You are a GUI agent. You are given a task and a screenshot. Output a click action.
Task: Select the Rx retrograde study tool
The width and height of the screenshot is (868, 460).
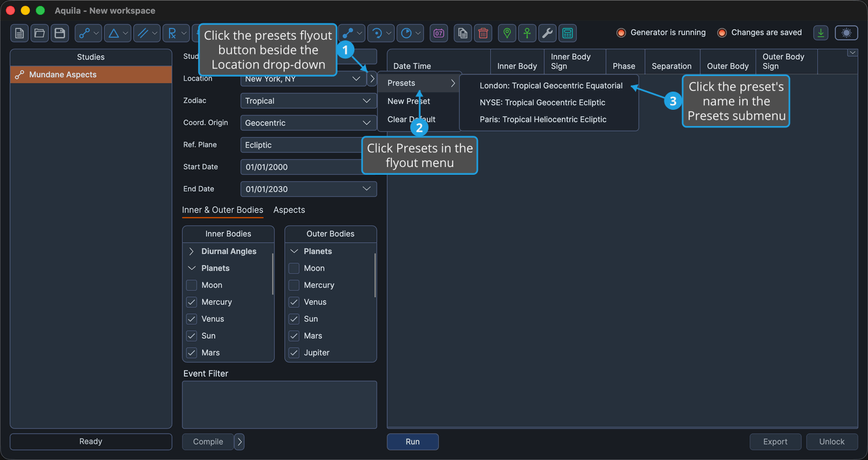(172, 33)
